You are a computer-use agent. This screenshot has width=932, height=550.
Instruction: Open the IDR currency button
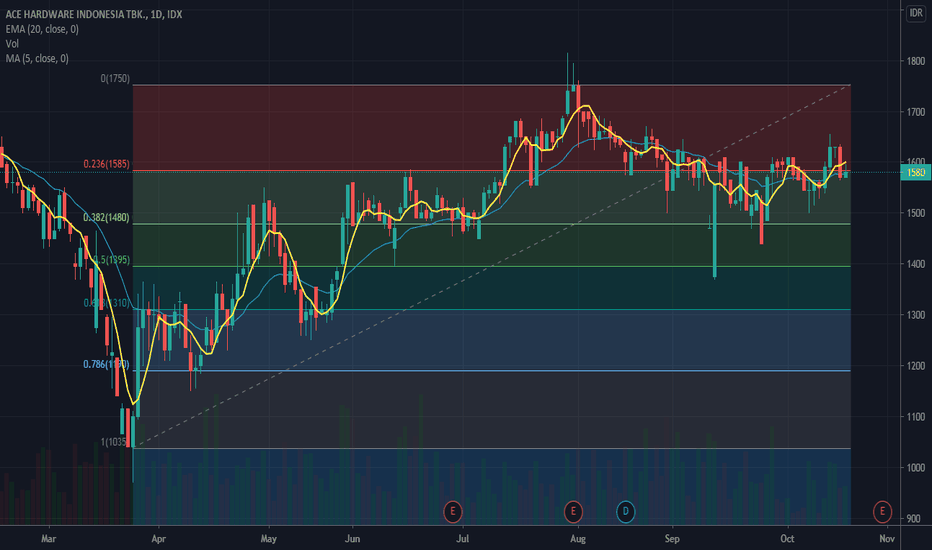916,13
